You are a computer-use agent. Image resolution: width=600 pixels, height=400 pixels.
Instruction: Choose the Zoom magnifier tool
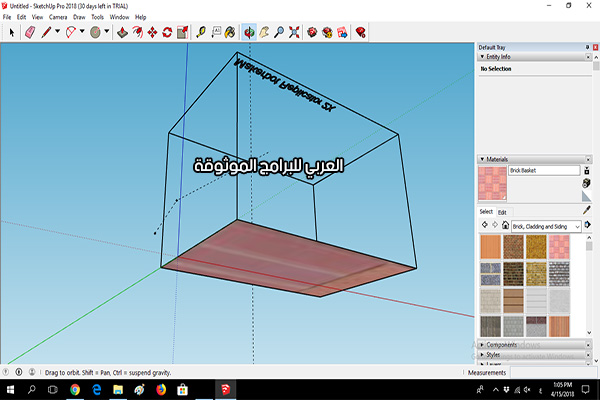279,33
